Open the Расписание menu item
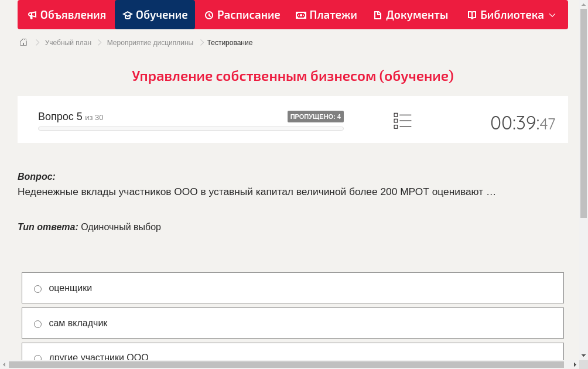This screenshot has height=369, width=588. [x=242, y=15]
